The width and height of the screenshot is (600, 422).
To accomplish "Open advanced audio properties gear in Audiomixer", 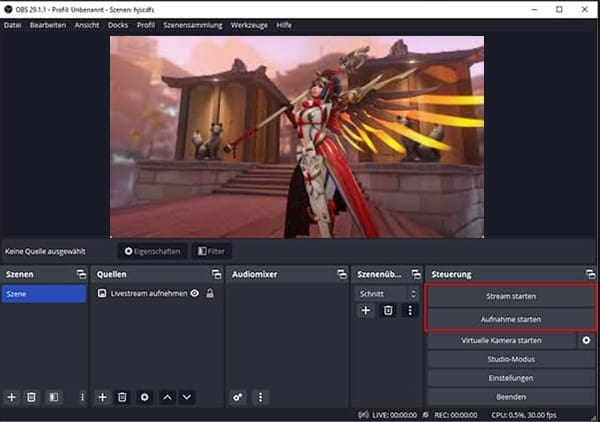I will click(237, 397).
